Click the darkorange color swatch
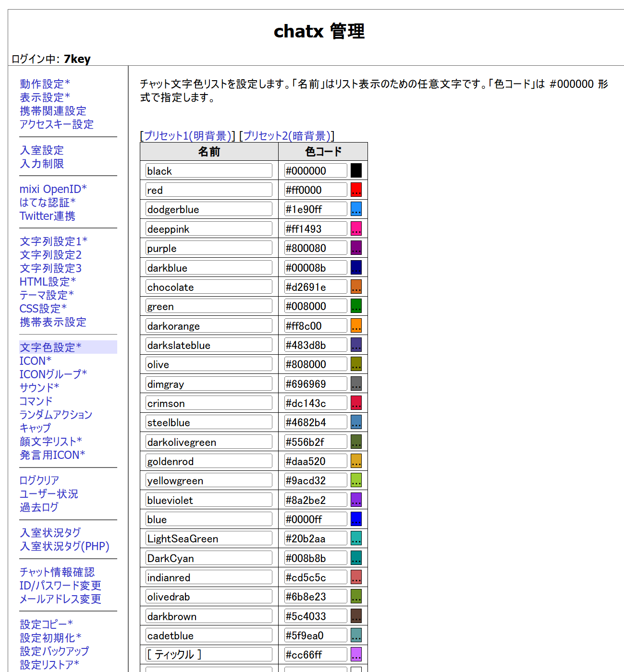624x672 pixels. 356,326
